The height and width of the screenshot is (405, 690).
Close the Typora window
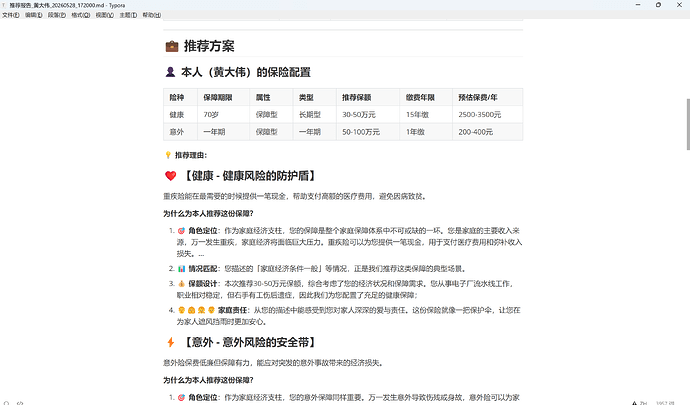(679, 5)
